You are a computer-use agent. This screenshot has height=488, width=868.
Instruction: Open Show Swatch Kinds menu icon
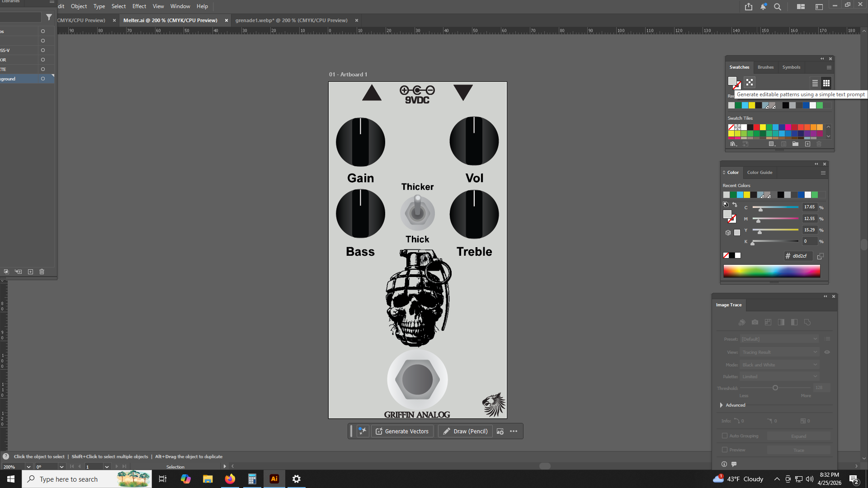coord(772,144)
